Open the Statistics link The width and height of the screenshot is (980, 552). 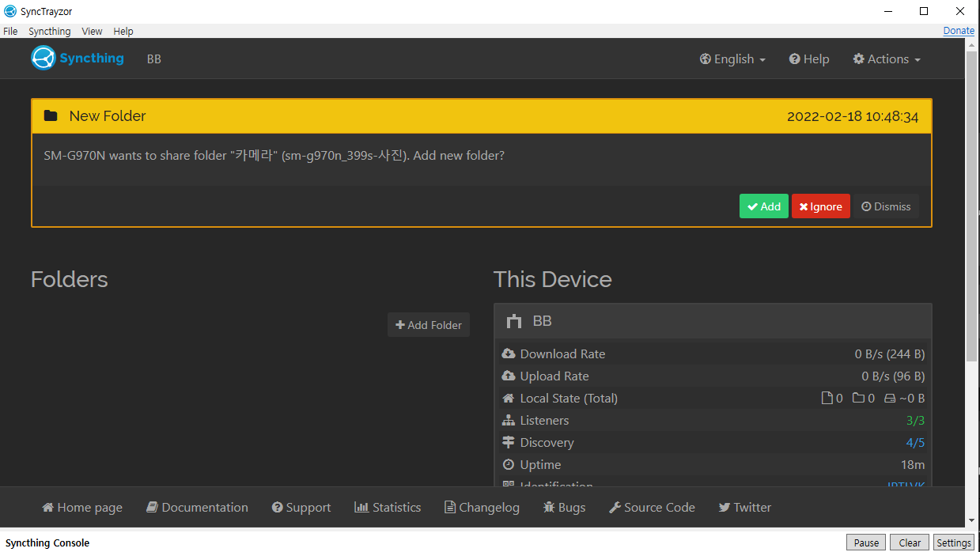tap(388, 508)
